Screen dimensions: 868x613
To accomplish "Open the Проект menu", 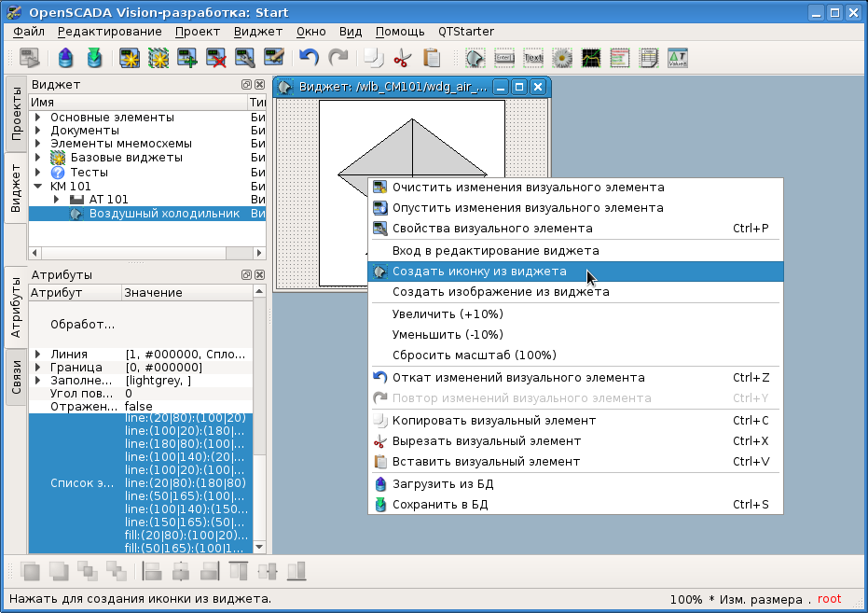I will (197, 31).
